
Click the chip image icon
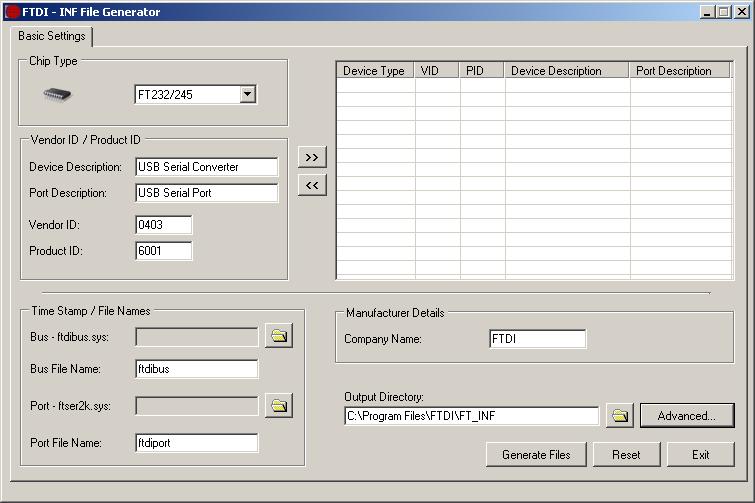click(57, 95)
